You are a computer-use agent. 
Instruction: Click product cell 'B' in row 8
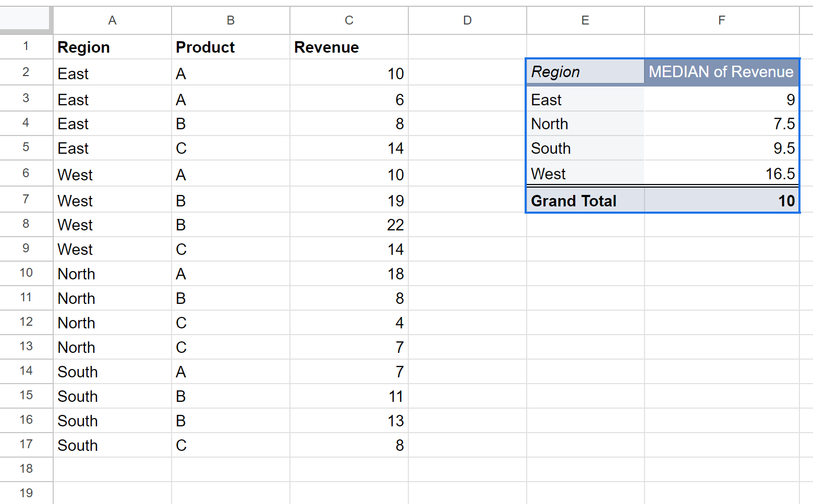(230, 225)
